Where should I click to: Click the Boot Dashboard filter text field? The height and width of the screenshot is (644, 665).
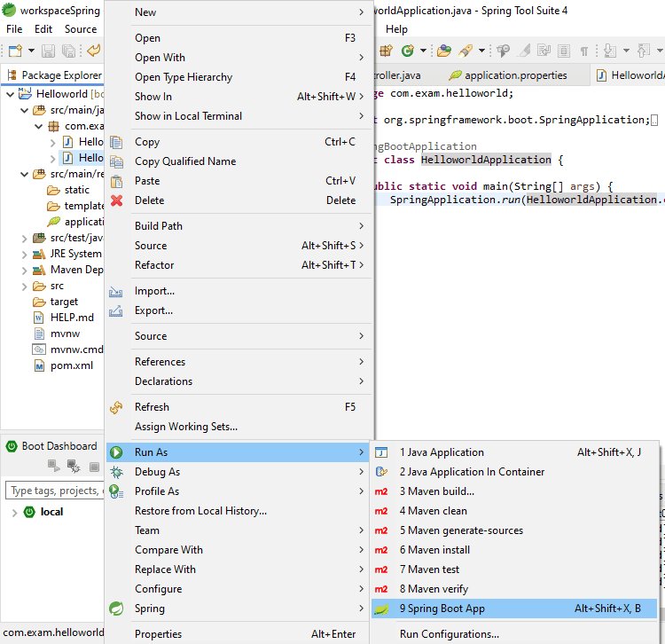tap(55, 491)
